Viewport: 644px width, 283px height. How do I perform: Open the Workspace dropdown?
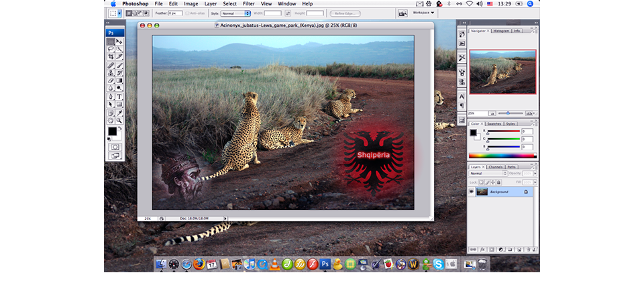point(423,13)
